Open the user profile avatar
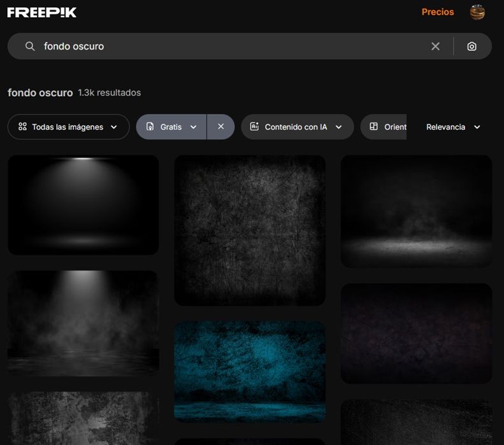The height and width of the screenshot is (445, 504). tap(477, 12)
